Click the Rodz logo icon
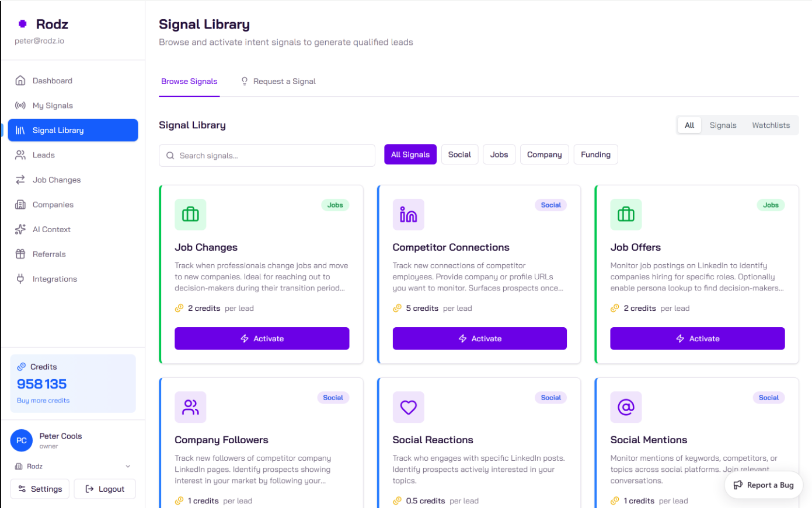This screenshot has width=812, height=508. point(23,24)
